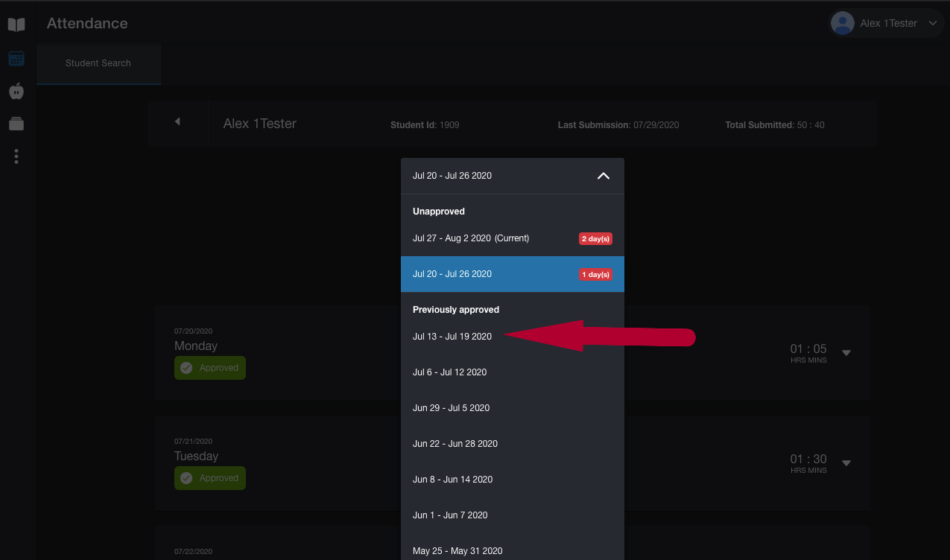Click Last Submission 07/29/2020 text
The height and width of the screenshot is (560, 950).
(618, 125)
